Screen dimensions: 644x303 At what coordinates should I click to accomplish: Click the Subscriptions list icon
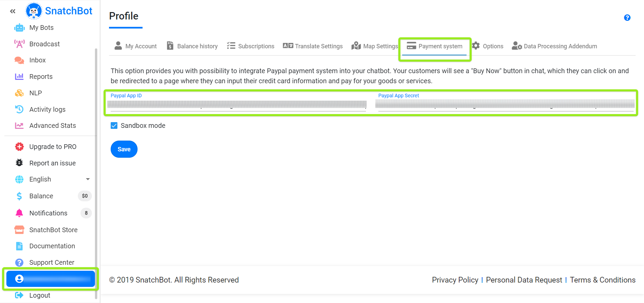tap(231, 46)
